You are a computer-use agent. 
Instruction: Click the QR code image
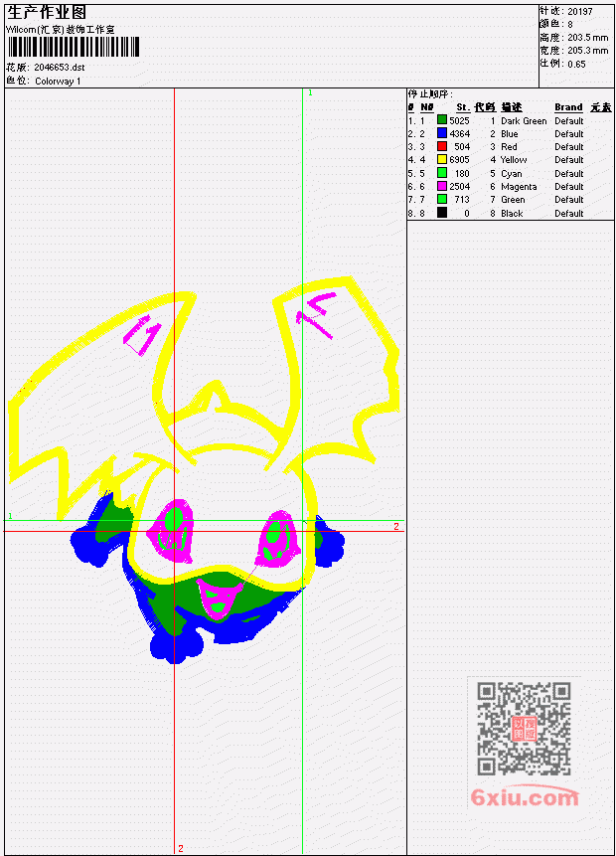[x=524, y=729]
